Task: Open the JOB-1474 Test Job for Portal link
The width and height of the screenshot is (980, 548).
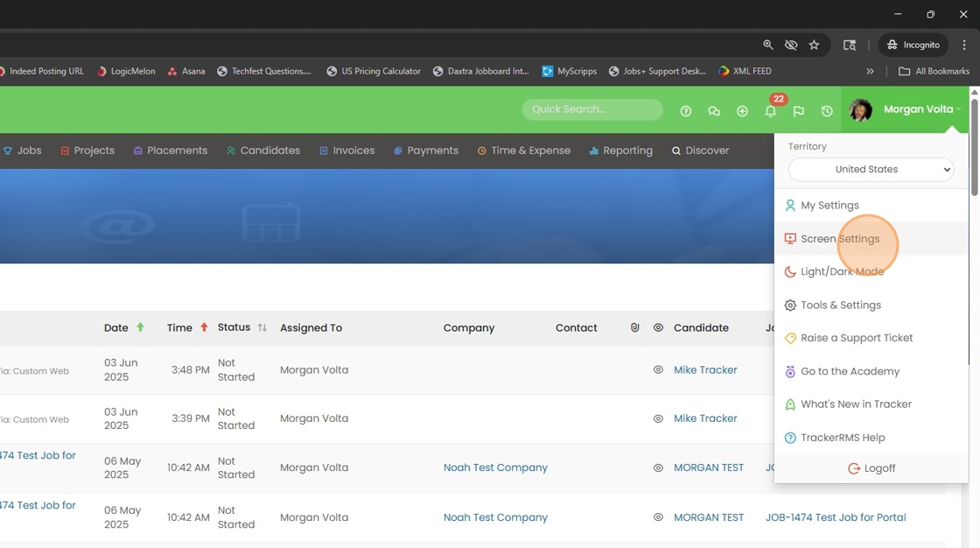Action: [x=836, y=517]
